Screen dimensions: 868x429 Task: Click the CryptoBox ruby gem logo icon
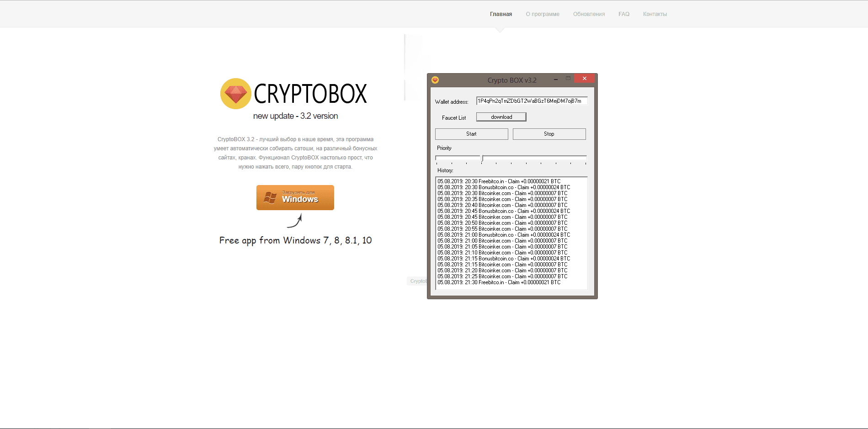pyautogui.click(x=235, y=94)
